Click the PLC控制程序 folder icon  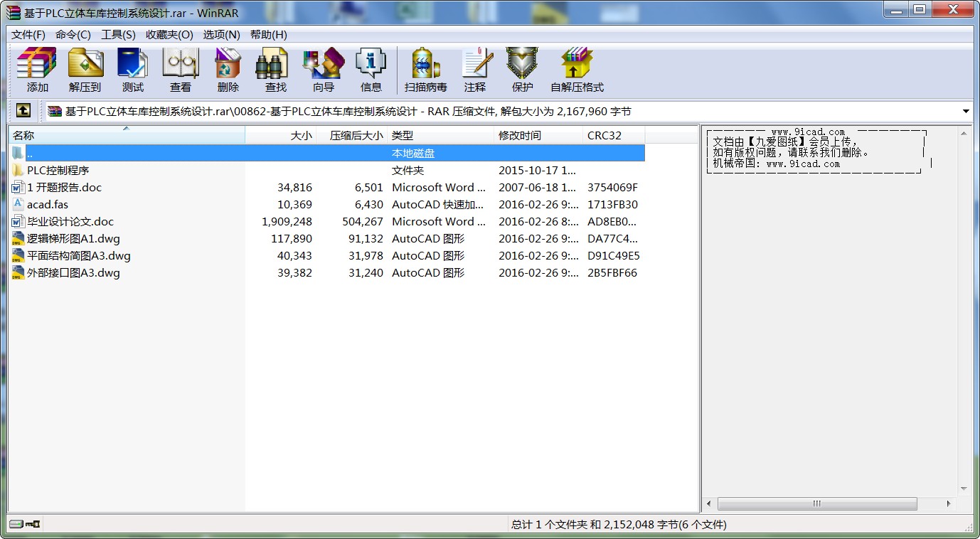pyautogui.click(x=18, y=170)
